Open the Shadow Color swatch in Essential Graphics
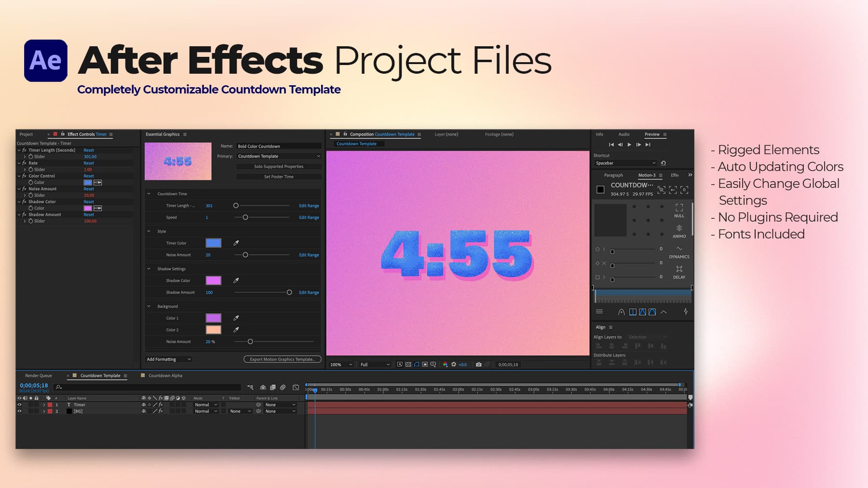The image size is (868, 488). coord(213,280)
